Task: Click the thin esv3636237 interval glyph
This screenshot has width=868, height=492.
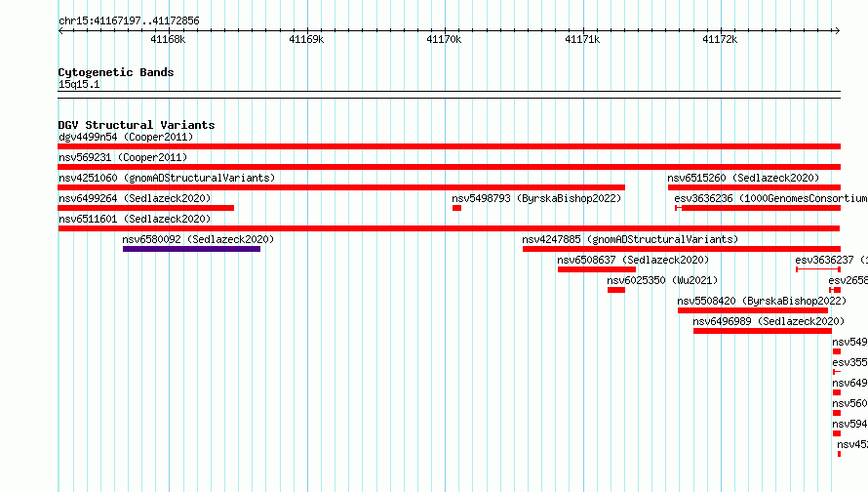Action: [818, 269]
